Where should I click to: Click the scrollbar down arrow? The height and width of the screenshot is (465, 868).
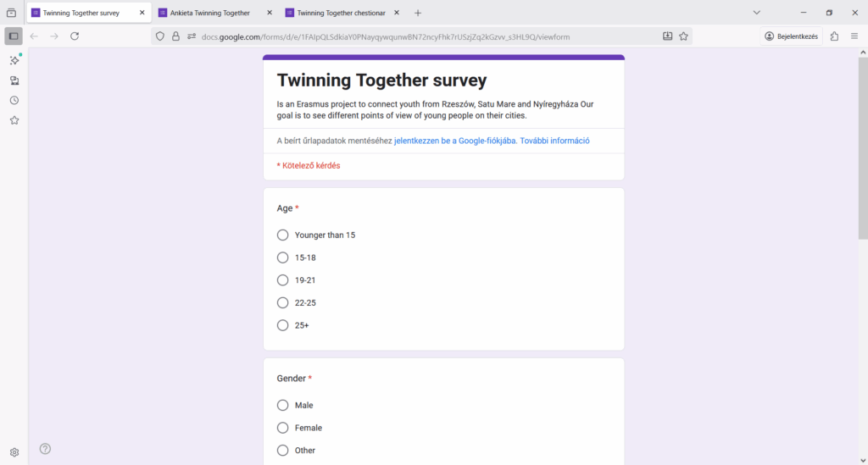863,460
